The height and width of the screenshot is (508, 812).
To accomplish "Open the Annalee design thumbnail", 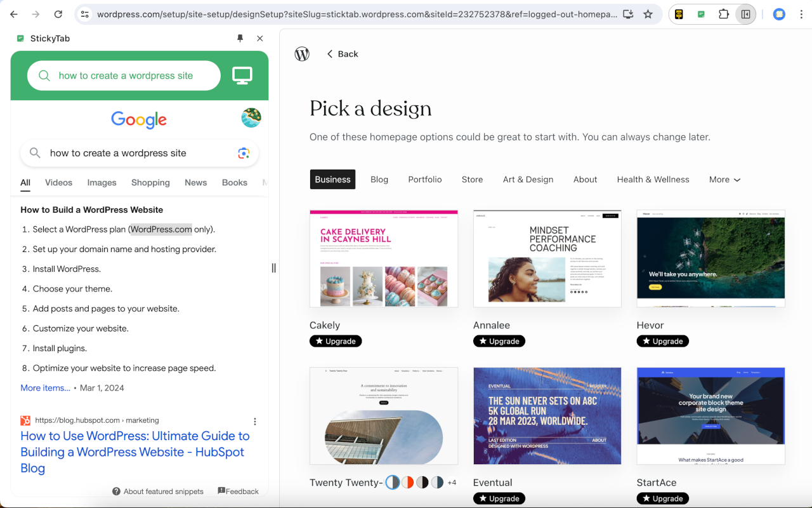I will (547, 258).
